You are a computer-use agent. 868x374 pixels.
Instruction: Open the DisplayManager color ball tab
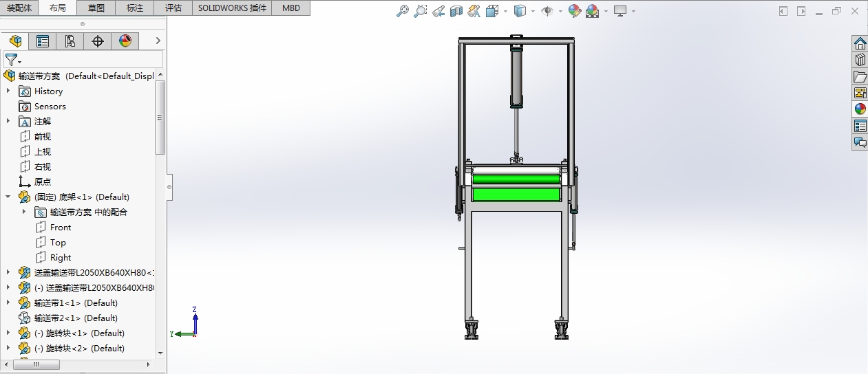click(125, 41)
